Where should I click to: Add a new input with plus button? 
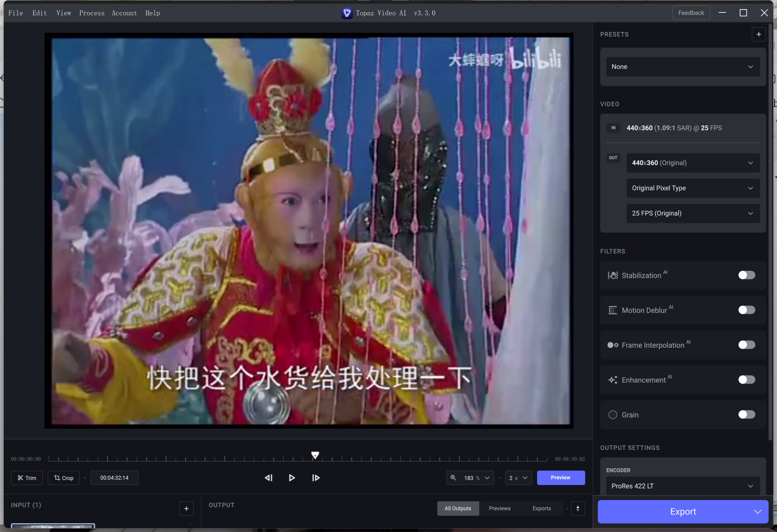click(186, 508)
